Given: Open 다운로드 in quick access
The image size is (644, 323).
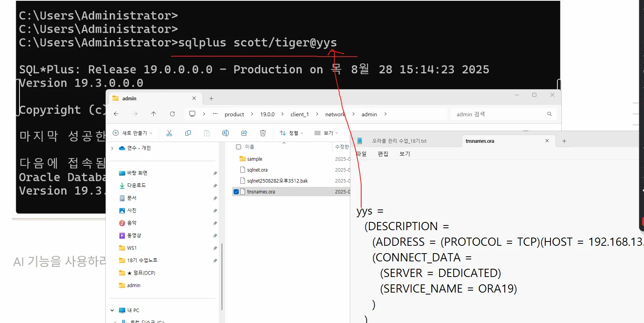Looking at the screenshot, I should pyautogui.click(x=136, y=186).
